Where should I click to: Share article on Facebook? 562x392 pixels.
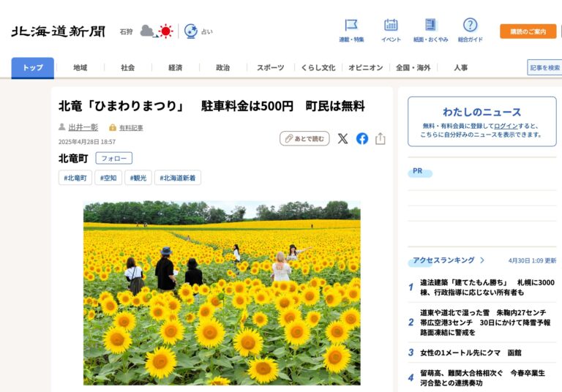coord(362,138)
